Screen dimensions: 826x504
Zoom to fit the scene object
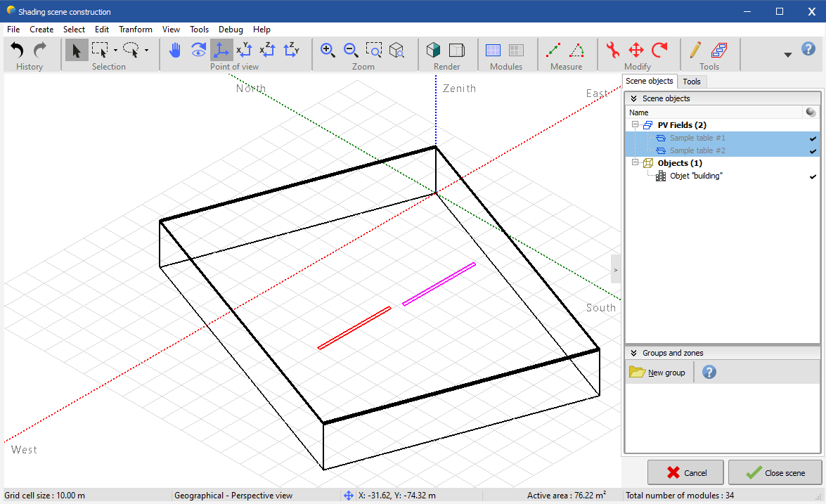396,50
